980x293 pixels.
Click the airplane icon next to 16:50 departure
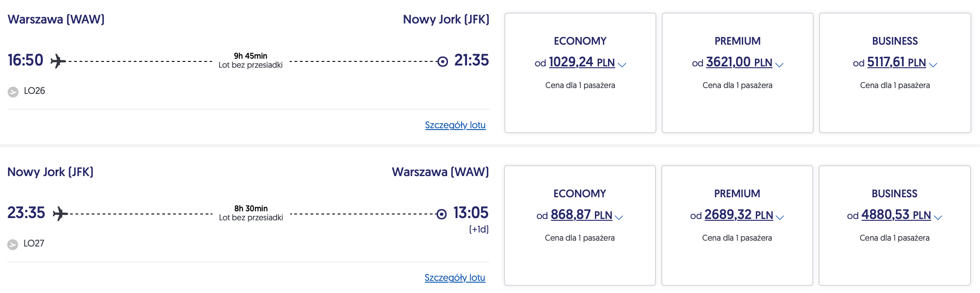[58, 60]
